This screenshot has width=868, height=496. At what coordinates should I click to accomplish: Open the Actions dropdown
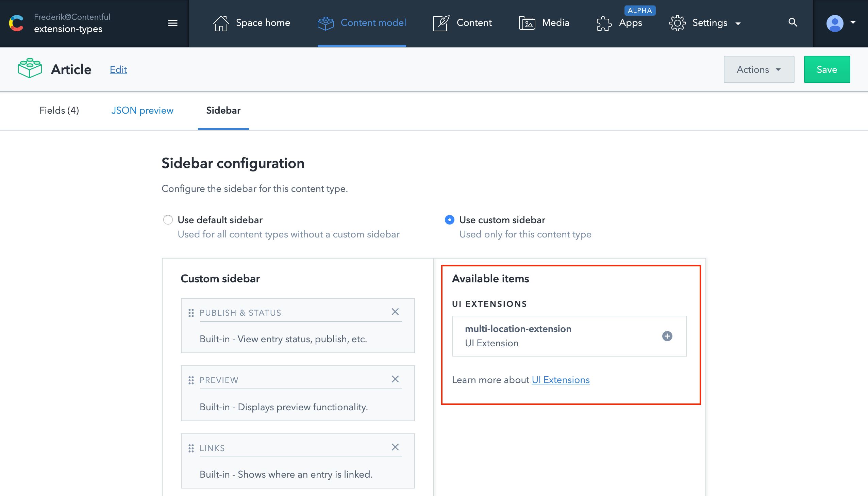[x=759, y=69]
